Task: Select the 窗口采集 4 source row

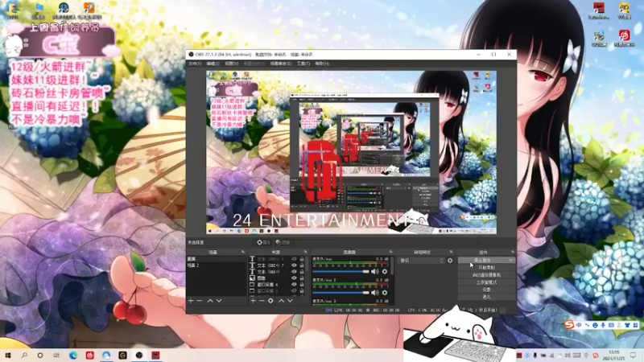Action: [276, 285]
